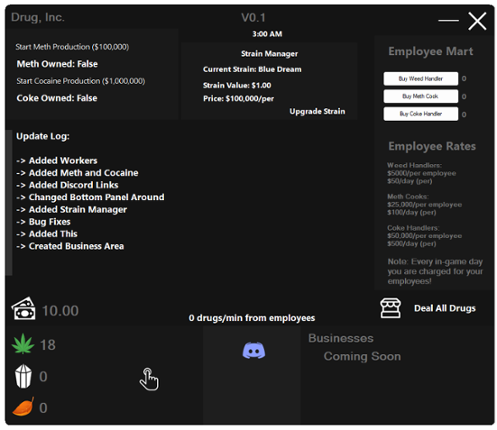Click Upgrade Strain in Strain Manager

[317, 111]
